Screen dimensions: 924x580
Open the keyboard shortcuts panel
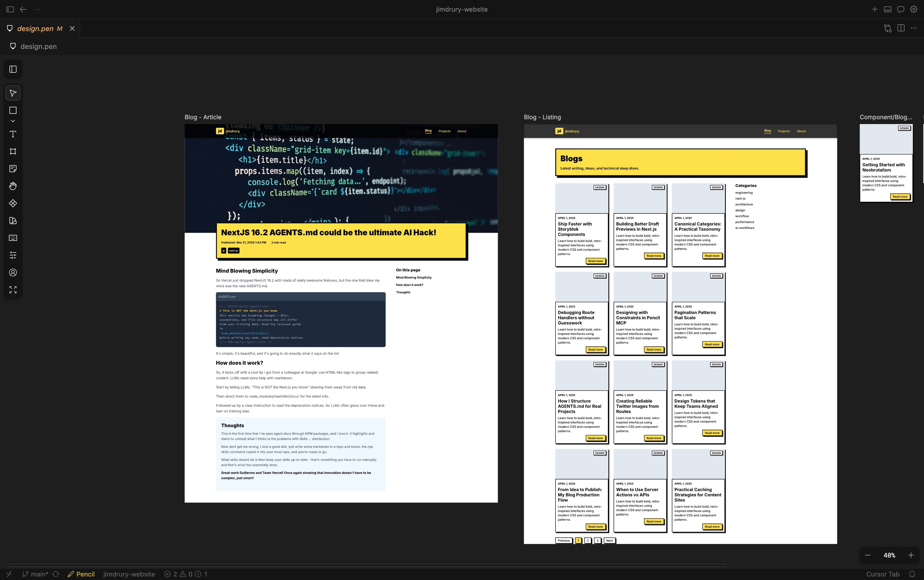pos(13,238)
